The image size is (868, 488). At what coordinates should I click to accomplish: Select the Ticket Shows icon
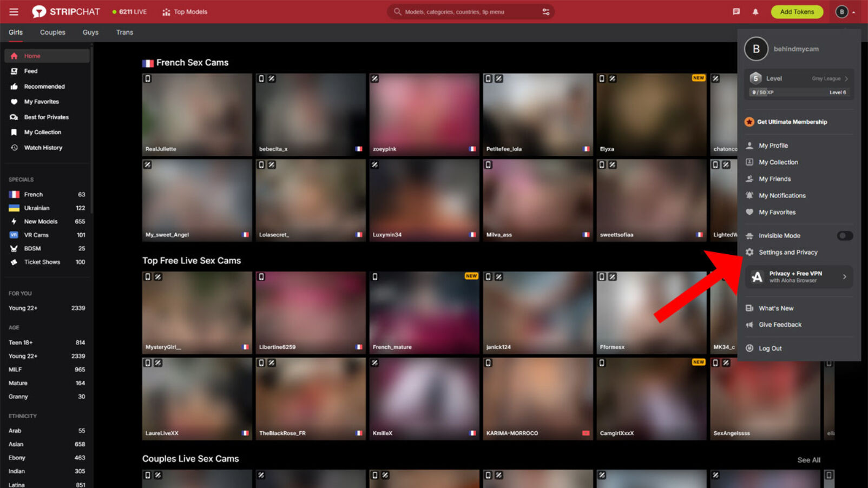(x=13, y=262)
